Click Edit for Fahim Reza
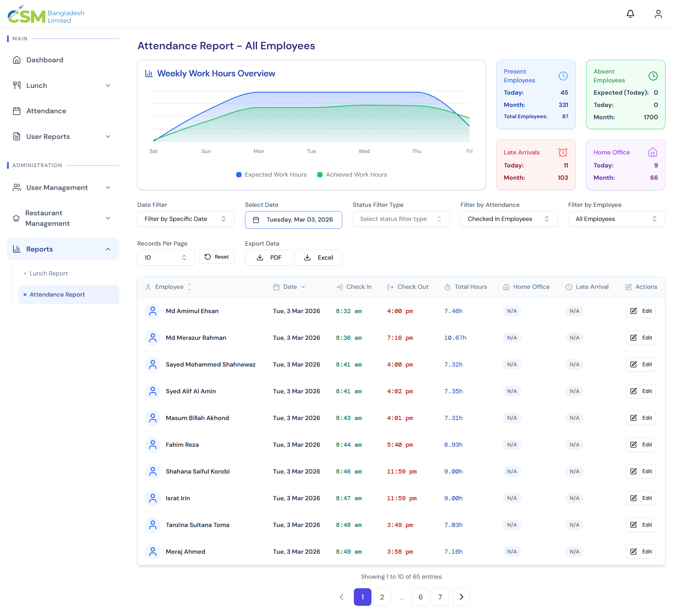This screenshot has width=676, height=616. click(x=641, y=445)
